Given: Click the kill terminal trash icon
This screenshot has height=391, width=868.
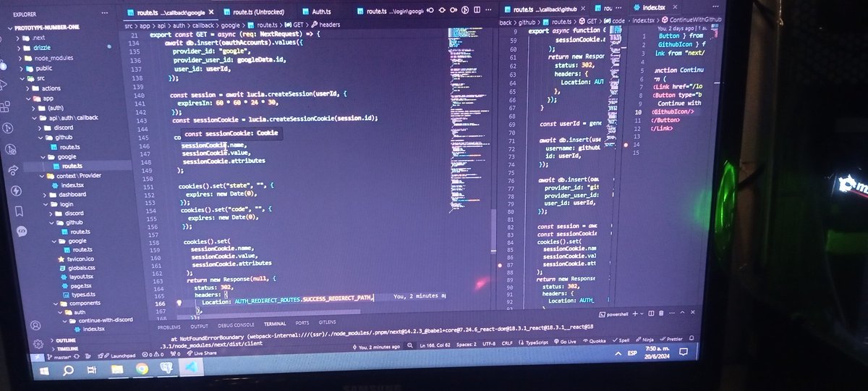Looking at the screenshot, I should pos(661,314).
